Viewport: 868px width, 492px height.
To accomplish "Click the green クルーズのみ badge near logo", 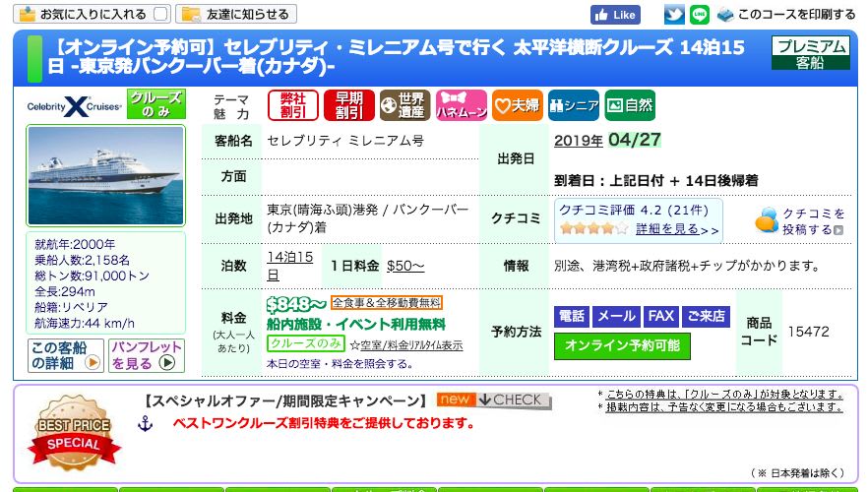I will pos(156,104).
